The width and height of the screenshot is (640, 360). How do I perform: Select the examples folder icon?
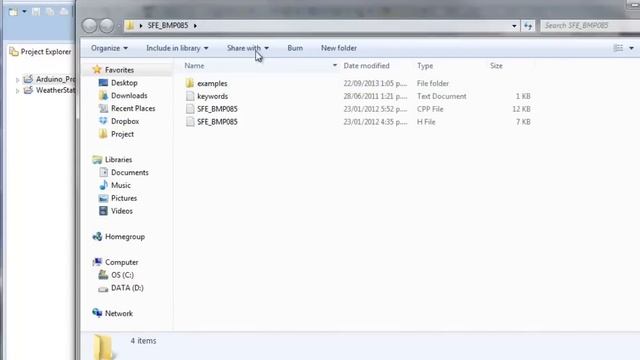pyautogui.click(x=190, y=83)
